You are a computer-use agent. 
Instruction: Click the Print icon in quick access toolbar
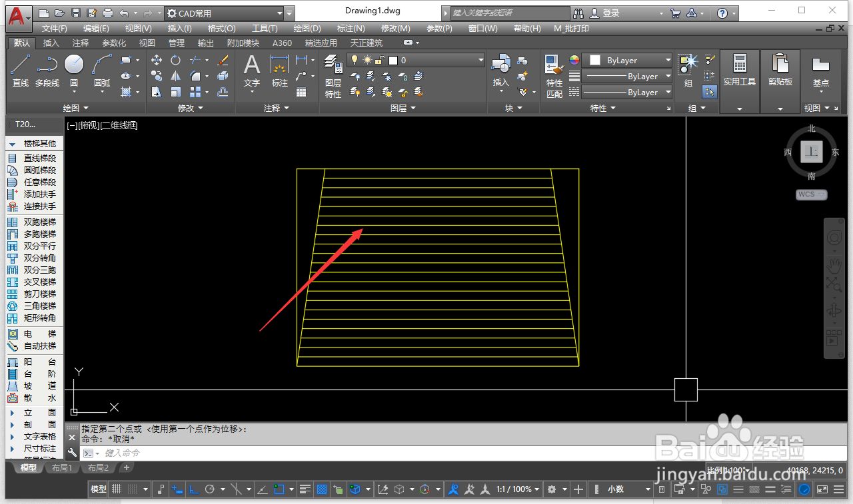pyautogui.click(x=107, y=13)
